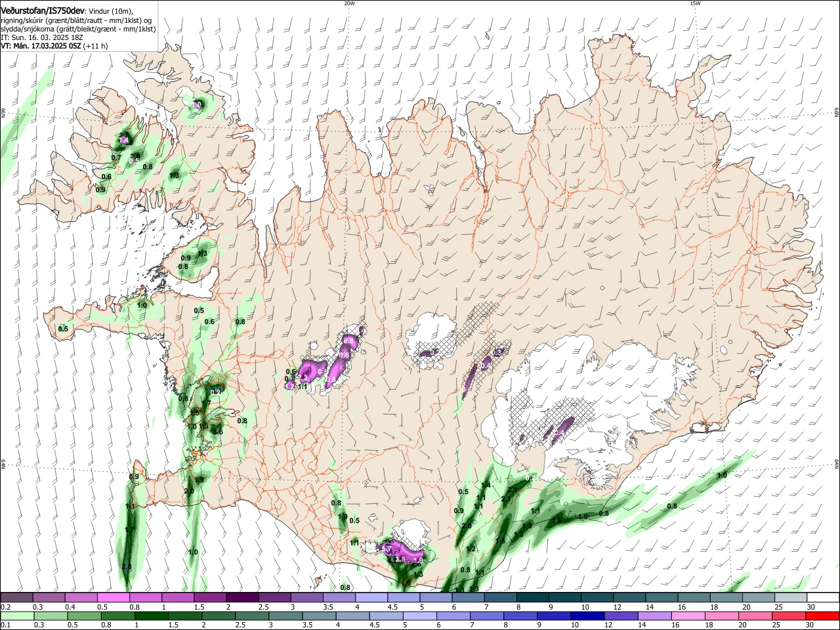
Task: Pick the upper legend swatch between 20 and 25
Action: tap(759, 598)
